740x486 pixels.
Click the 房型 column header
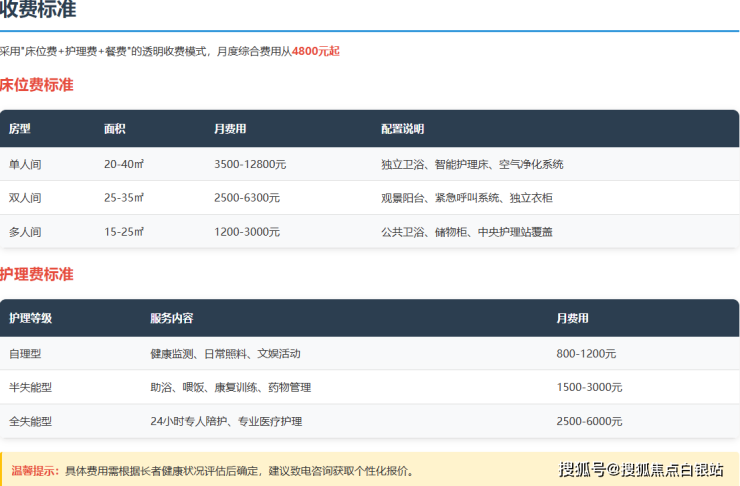click(x=20, y=129)
